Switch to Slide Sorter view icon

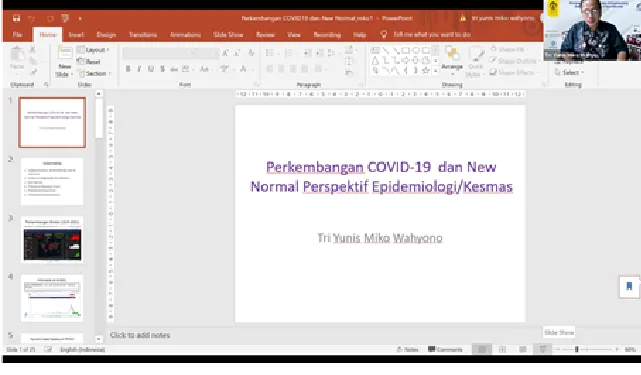tap(502, 349)
